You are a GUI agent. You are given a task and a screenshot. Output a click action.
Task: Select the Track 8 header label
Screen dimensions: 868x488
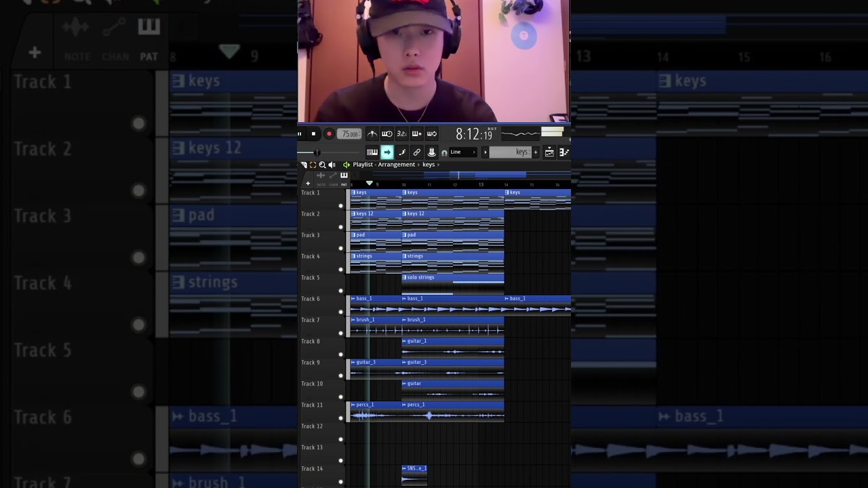pos(311,342)
